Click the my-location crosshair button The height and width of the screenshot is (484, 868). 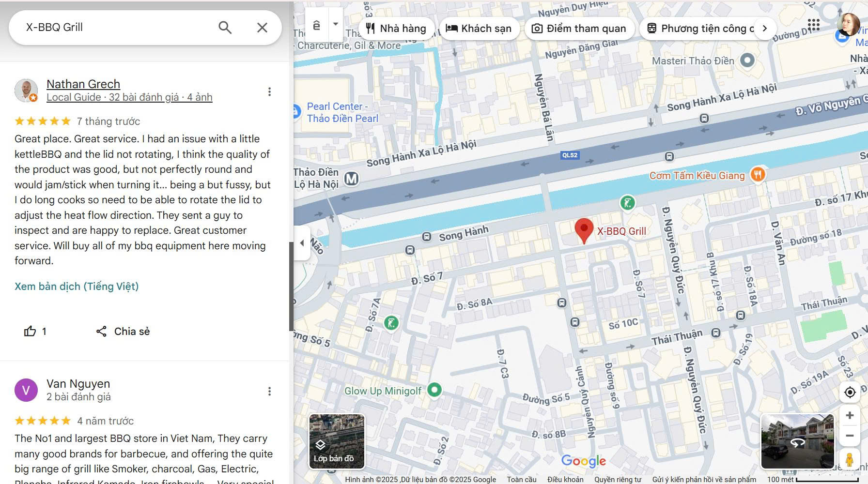850,393
